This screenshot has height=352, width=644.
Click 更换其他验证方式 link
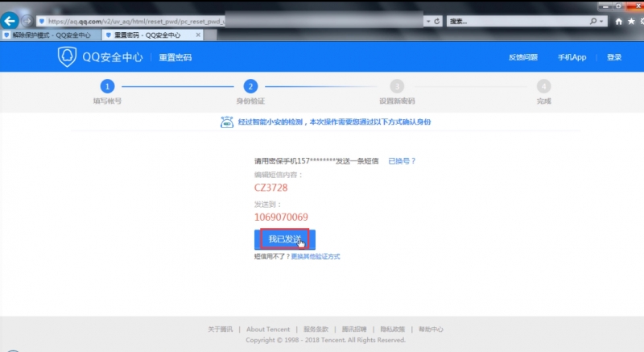(x=316, y=256)
